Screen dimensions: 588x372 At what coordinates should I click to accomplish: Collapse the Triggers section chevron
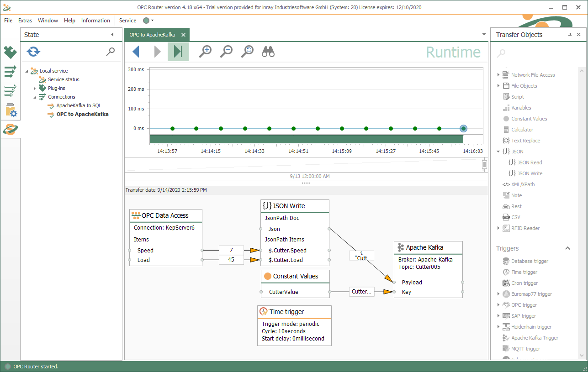click(x=567, y=248)
